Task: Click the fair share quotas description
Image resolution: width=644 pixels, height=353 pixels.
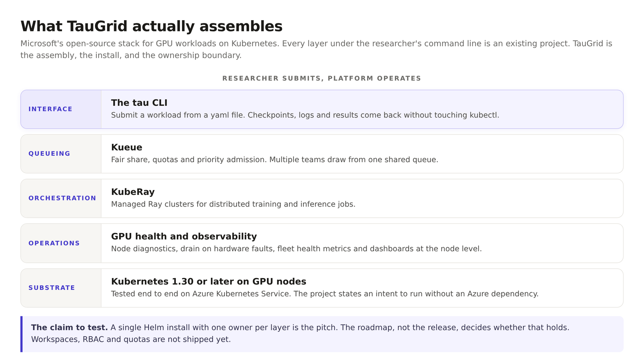Action: pos(275,160)
